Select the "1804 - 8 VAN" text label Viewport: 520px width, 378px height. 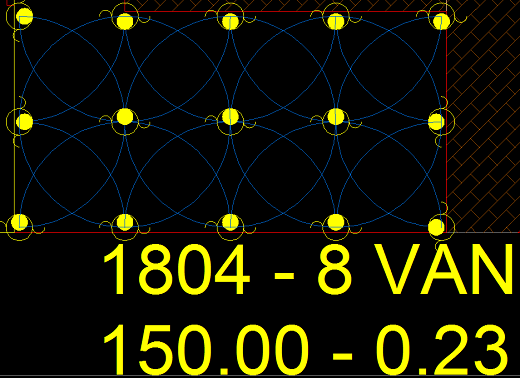tap(308, 269)
